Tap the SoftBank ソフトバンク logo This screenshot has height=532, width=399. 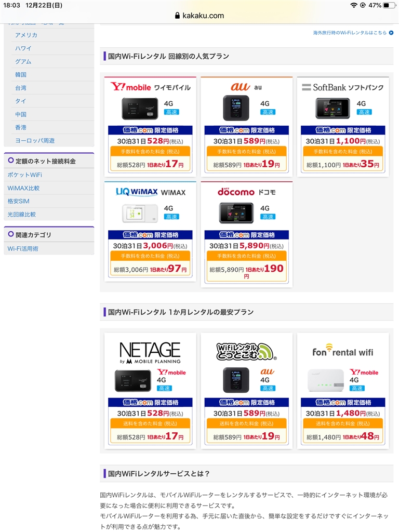343,87
